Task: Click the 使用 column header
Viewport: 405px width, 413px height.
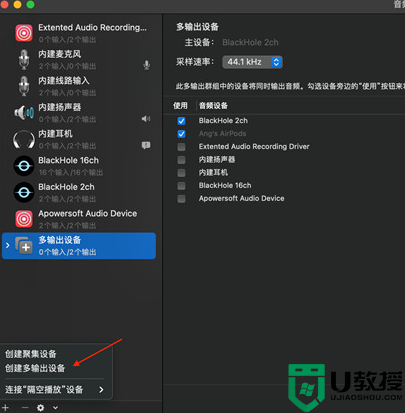Action: pyautogui.click(x=180, y=106)
